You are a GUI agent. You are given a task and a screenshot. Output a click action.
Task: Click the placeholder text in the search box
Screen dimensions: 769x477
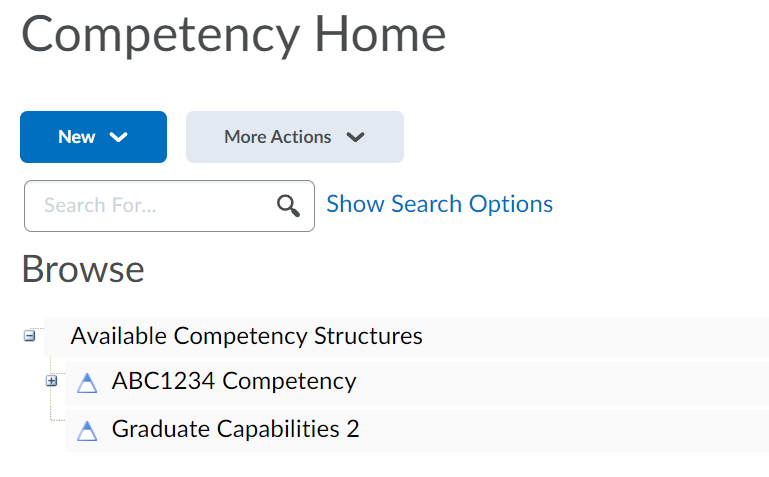tap(100, 205)
